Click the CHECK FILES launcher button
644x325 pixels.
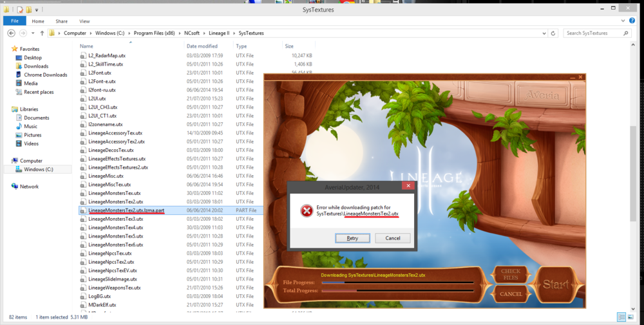(511, 275)
